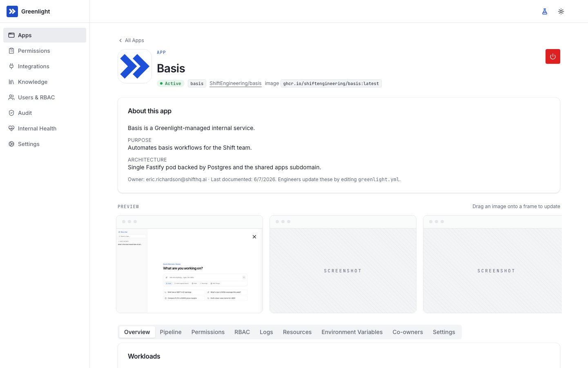The height and width of the screenshot is (368, 588).
Task: Toggle light/dark theme sun icon
Action: tap(561, 11)
